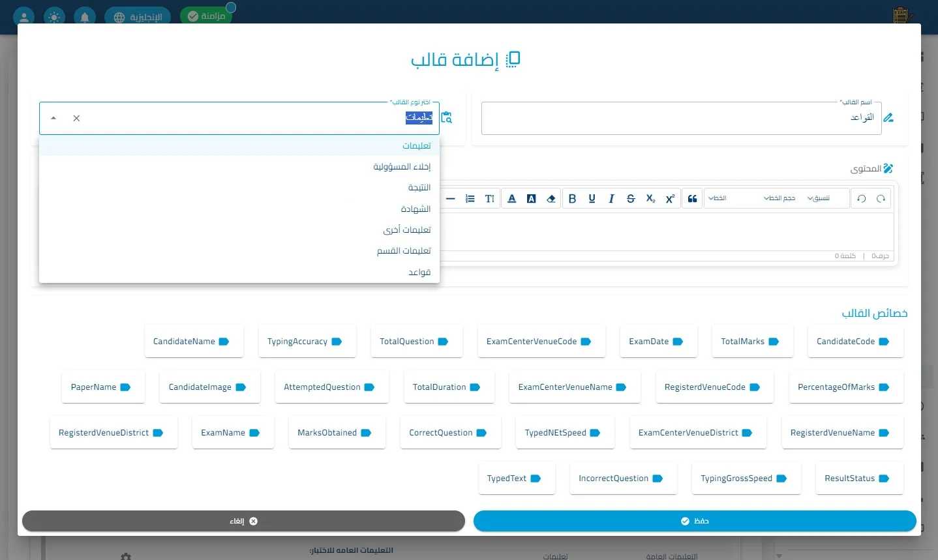Insert a horizontal line
Screen dimensions: 938x560
pyautogui.click(x=451, y=199)
